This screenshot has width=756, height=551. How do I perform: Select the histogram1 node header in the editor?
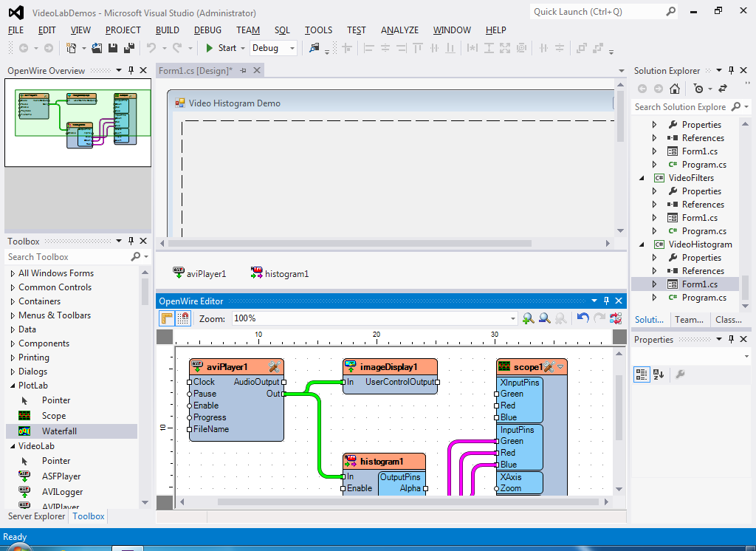click(x=384, y=461)
